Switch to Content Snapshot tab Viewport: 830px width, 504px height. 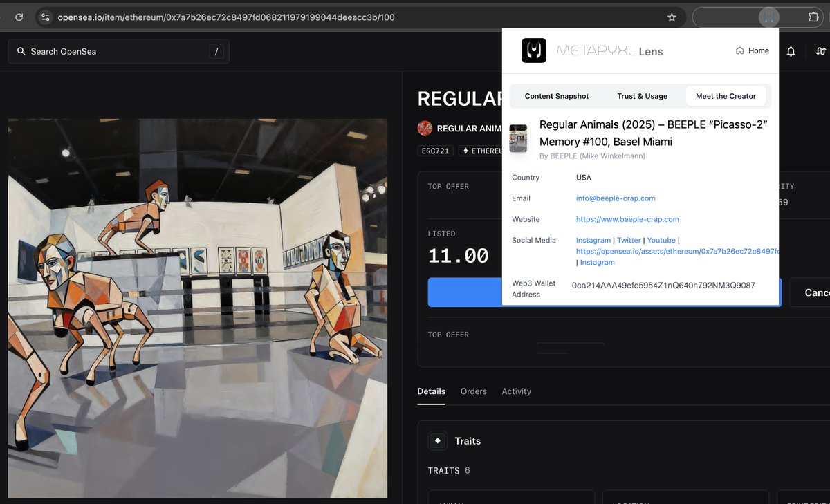[x=557, y=96]
